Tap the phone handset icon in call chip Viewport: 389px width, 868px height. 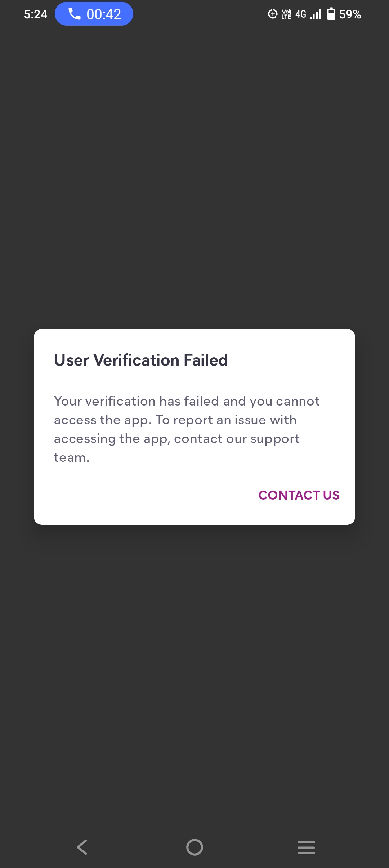(74, 14)
